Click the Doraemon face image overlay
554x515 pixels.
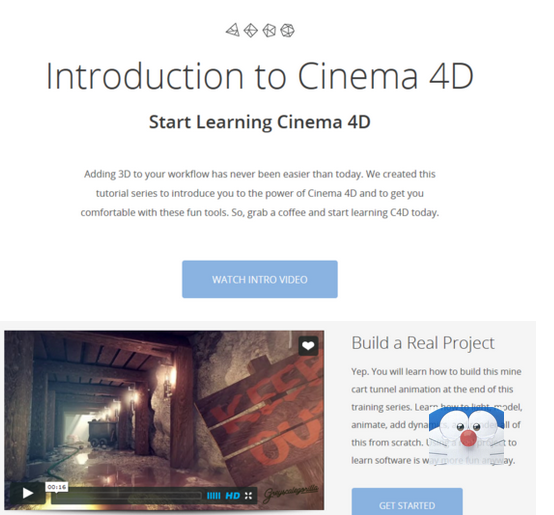pyautogui.click(x=466, y=436)
